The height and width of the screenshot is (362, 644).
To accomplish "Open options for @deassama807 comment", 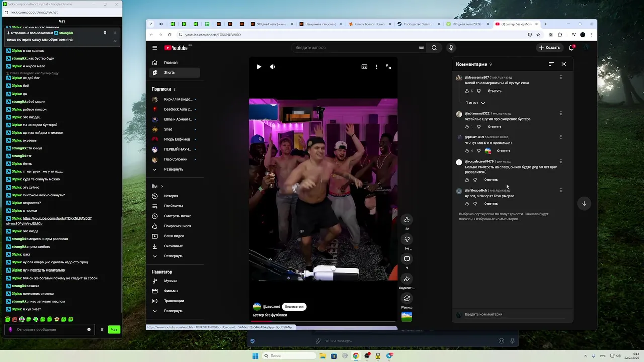I will click(561, 77).
